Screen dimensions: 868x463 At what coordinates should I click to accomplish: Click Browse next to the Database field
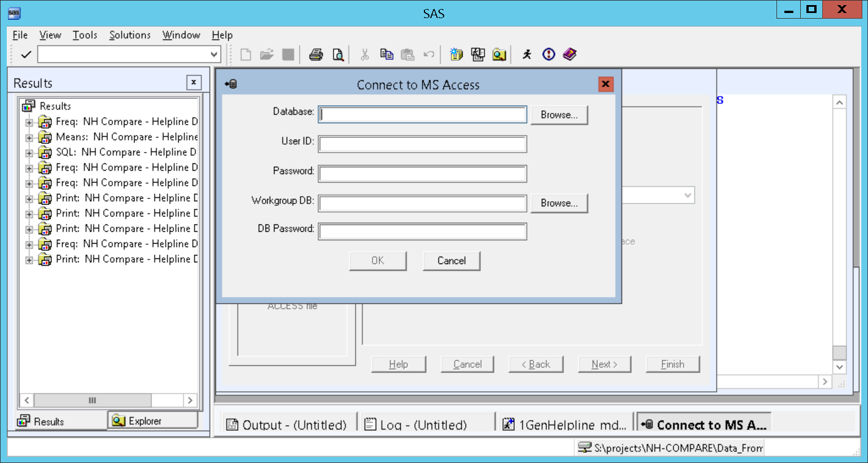[x=559, y=115]
